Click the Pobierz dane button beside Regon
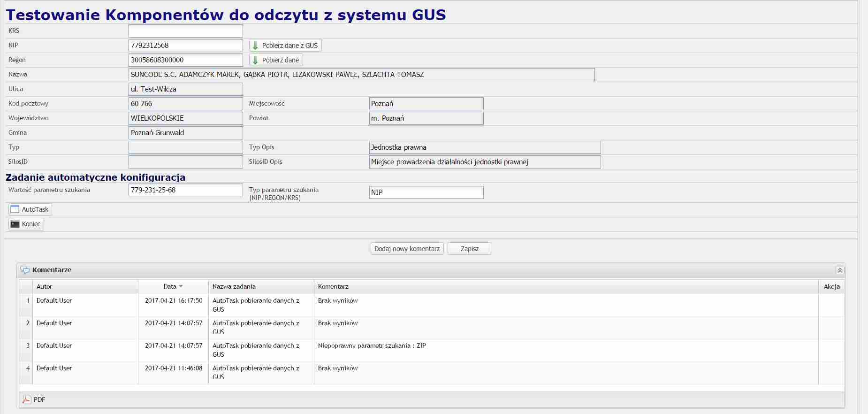The image size is (868, 414). (x=276, y=60)
